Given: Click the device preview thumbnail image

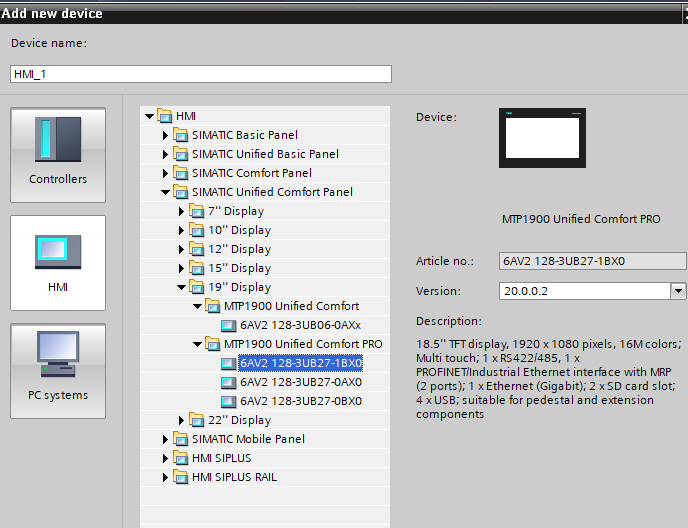Looking at the screenshot, I should pyautogui.click(x=542, y=138).
